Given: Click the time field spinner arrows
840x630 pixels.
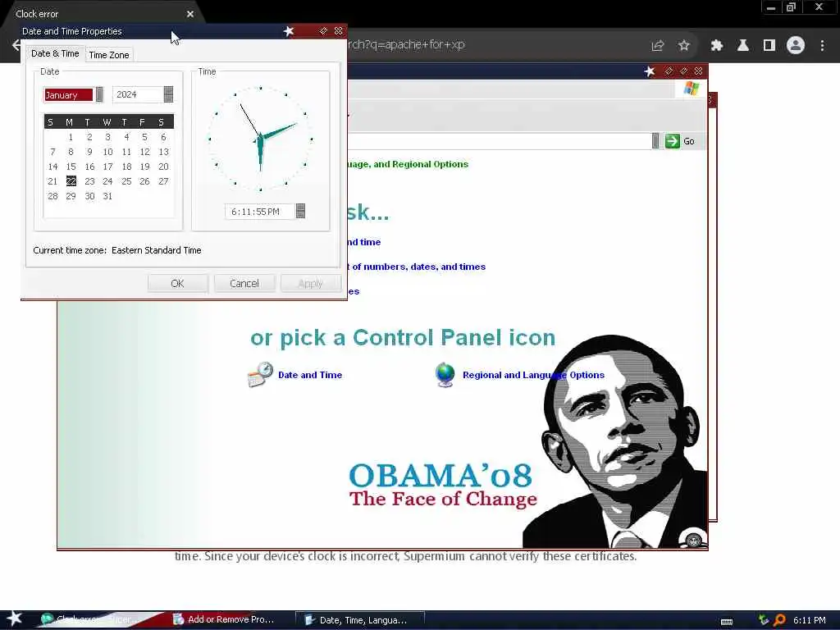Looking at the screenshot, I should [x=300, y=211].
